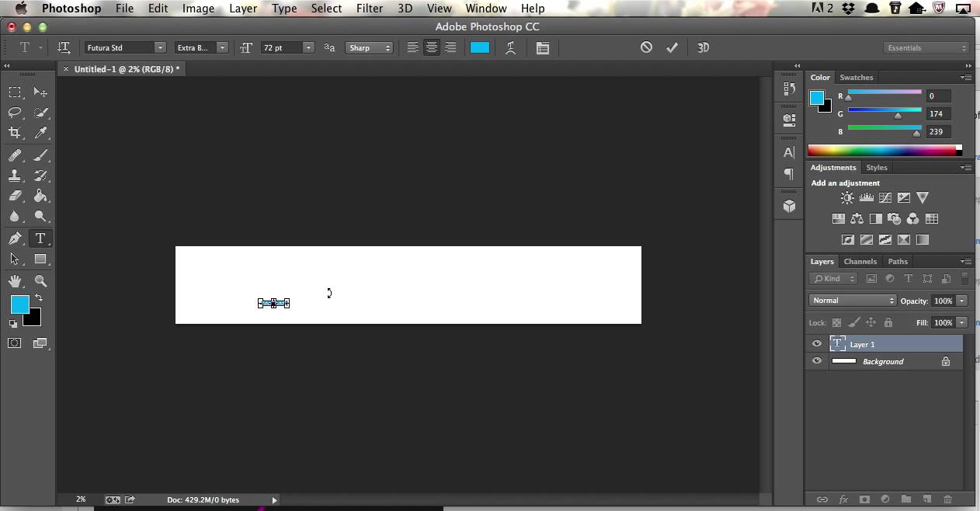This screenshot has height=511, width=980.
Task: Open the Futura Std font family dropdown
Action: pos(125,47)
